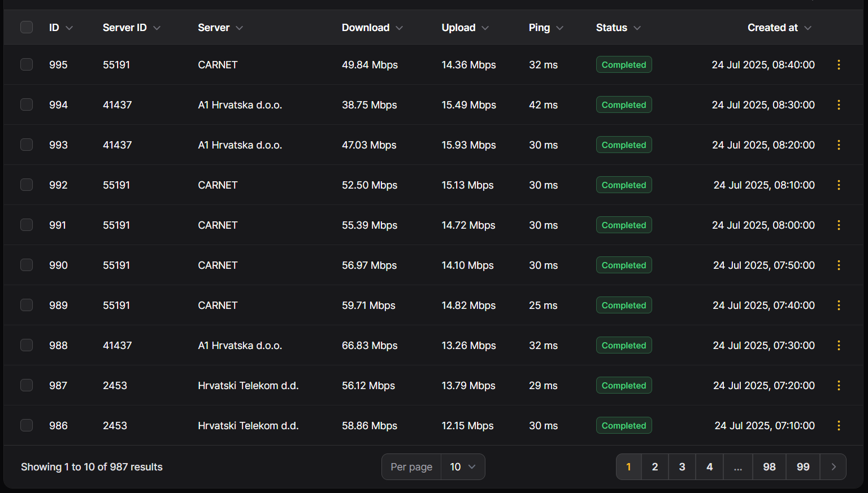
Task: Go to page 2 in pagination
Action: (x=655, y=467)
